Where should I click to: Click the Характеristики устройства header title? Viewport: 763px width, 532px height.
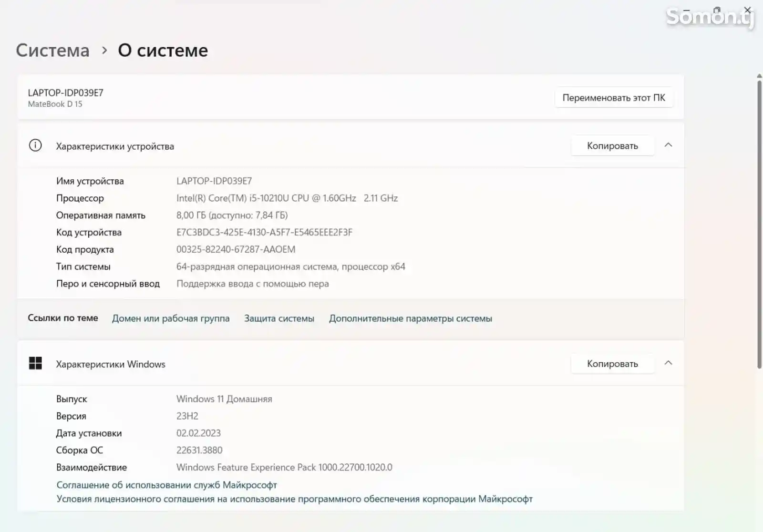pyautogui.click(x=115, y=146)
